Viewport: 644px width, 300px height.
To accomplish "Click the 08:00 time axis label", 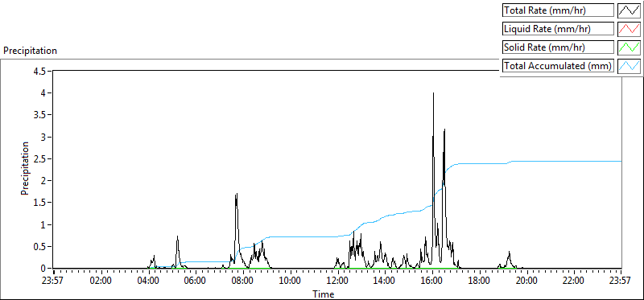I will 243,282.
